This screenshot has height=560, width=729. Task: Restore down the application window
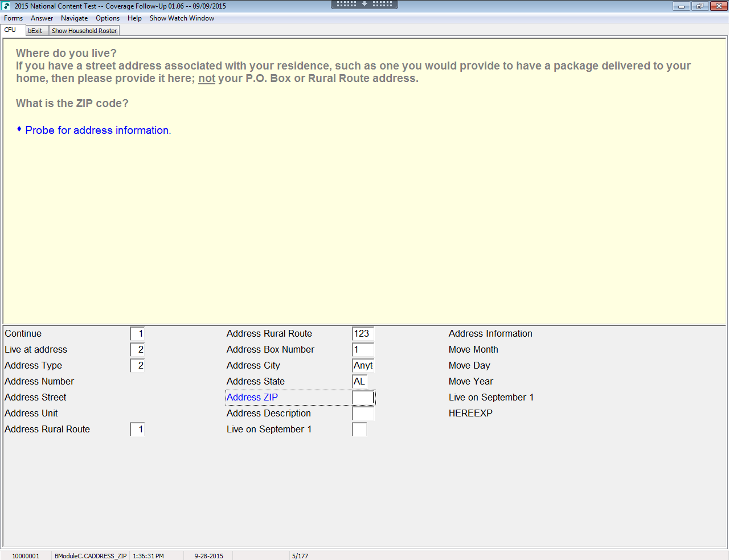(699, 6)
